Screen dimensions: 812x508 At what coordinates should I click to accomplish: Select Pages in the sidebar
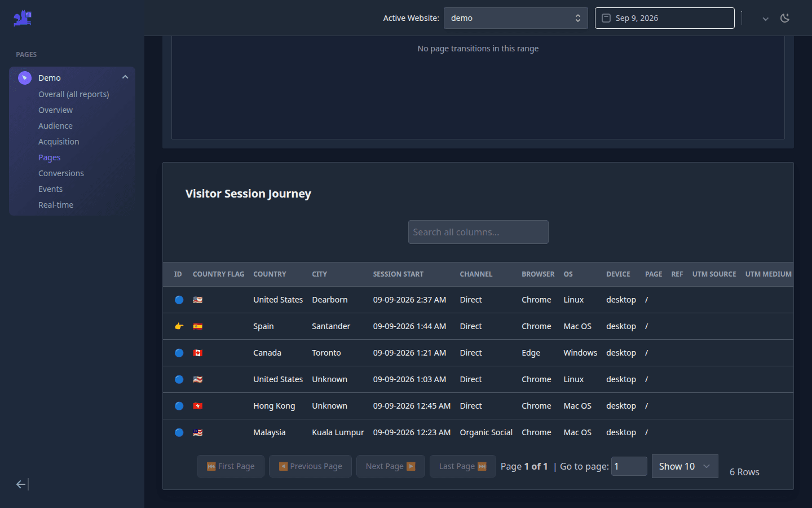coord(49,157)
